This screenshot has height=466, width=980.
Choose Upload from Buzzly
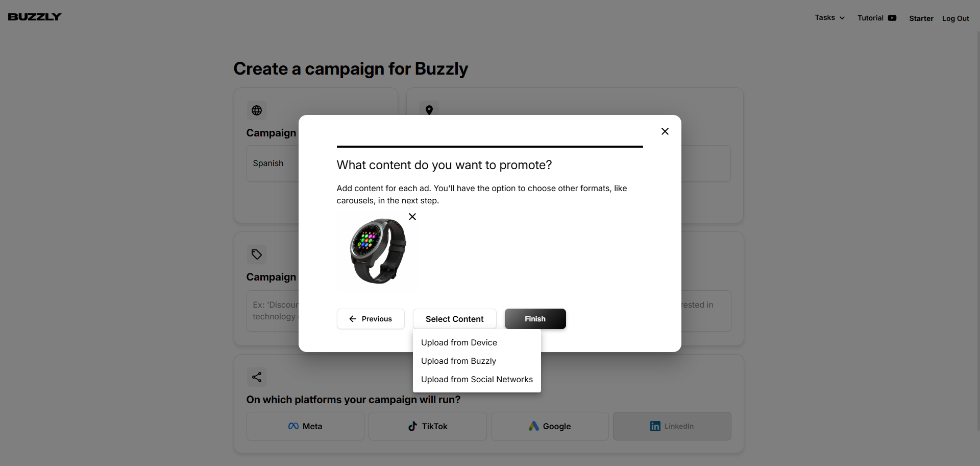pos(458,361)
